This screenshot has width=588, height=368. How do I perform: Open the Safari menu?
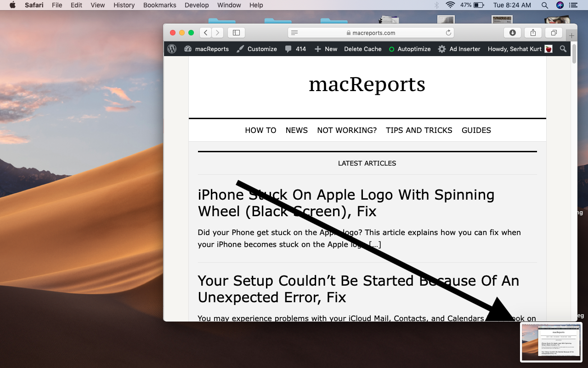point(34,5)
